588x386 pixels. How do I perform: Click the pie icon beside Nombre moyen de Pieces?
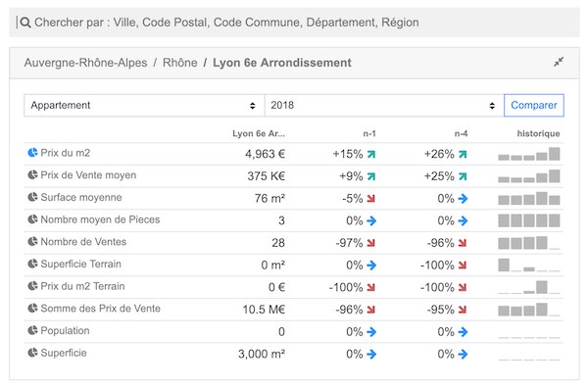32,219
